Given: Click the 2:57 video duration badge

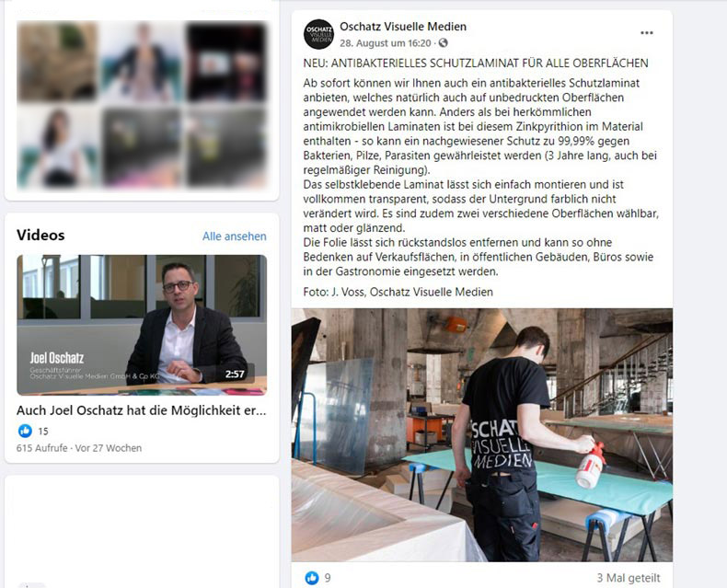Looking at the screenshot, I should pos(235,374).
